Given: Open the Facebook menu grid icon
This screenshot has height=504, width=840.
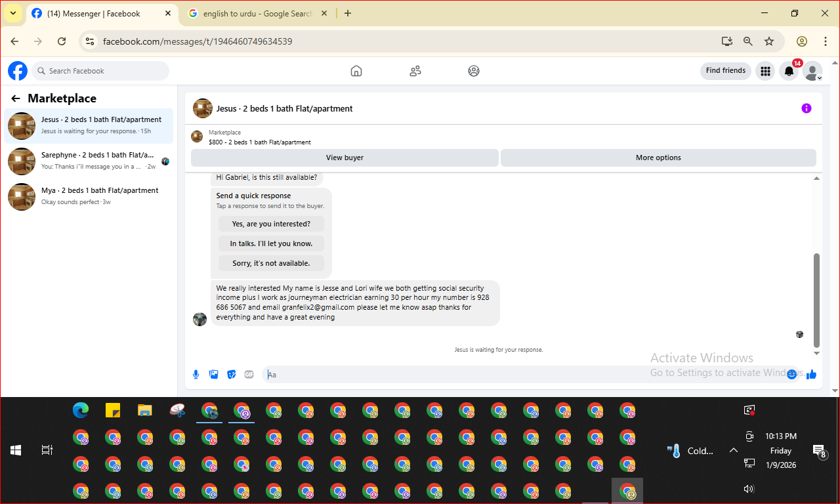Looking at the screenshot, I should (765, 71).
